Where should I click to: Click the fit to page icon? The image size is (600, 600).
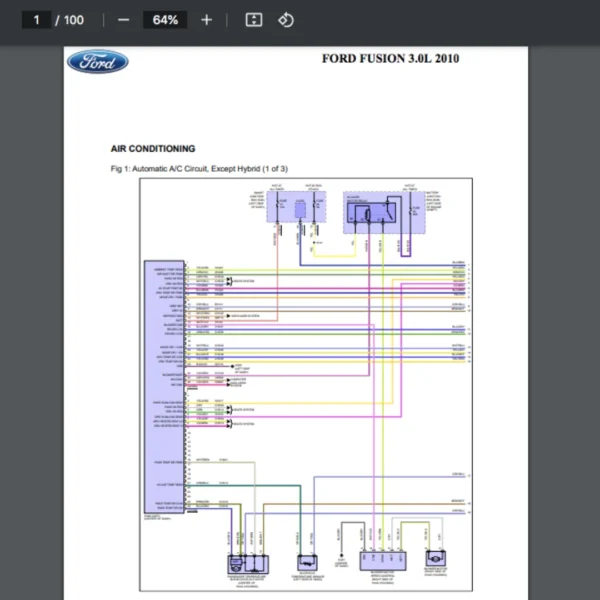253,20
